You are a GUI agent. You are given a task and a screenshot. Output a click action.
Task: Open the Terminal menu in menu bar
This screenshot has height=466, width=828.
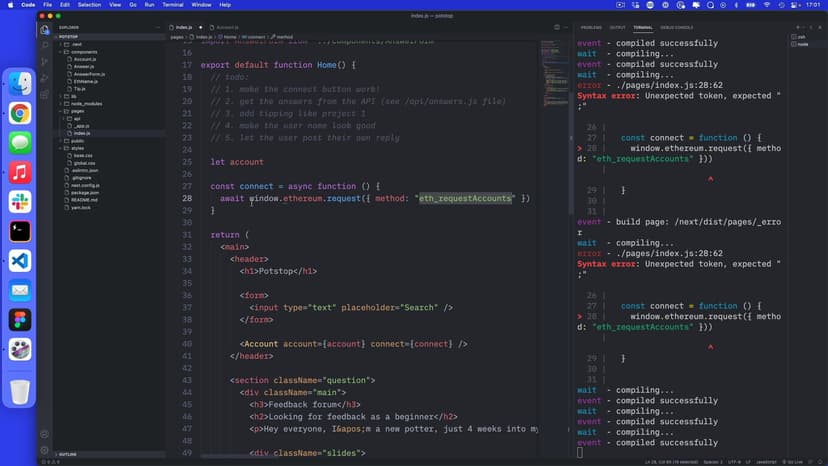click(173, 5)
